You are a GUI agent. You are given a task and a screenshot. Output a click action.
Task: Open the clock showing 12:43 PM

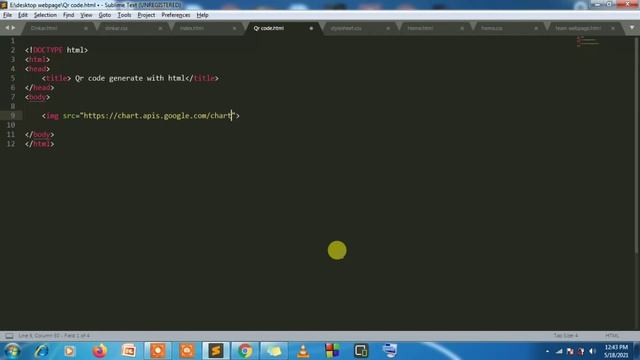coord(616,351)
